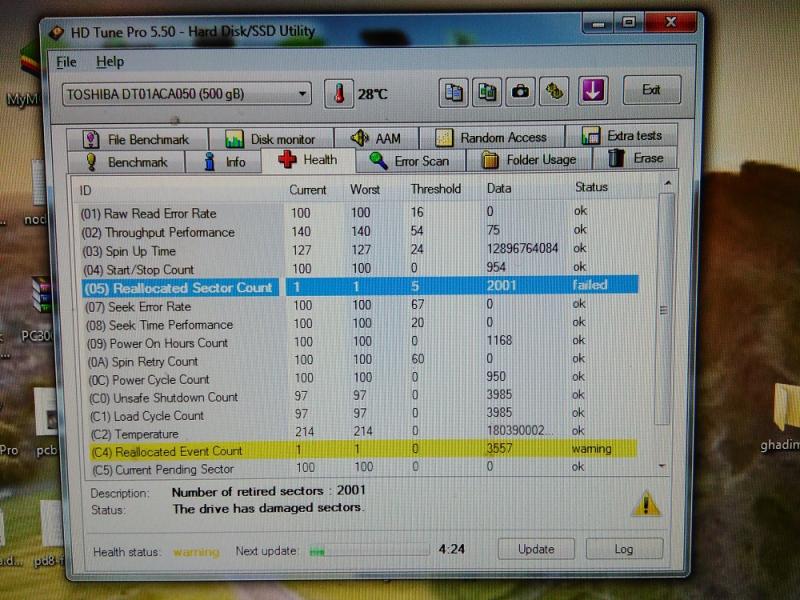Image resolution: width=800 pixels, height=600 pixels.
Task: Switch to Extra tests tab
Action: 621,136
